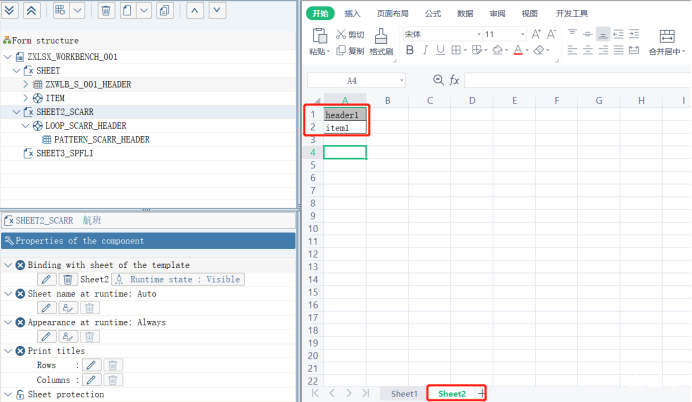Expand the ZXWLB_S_001_HEADER node
The height and width of the screenshot is (402, 692).
pos(25,84)
